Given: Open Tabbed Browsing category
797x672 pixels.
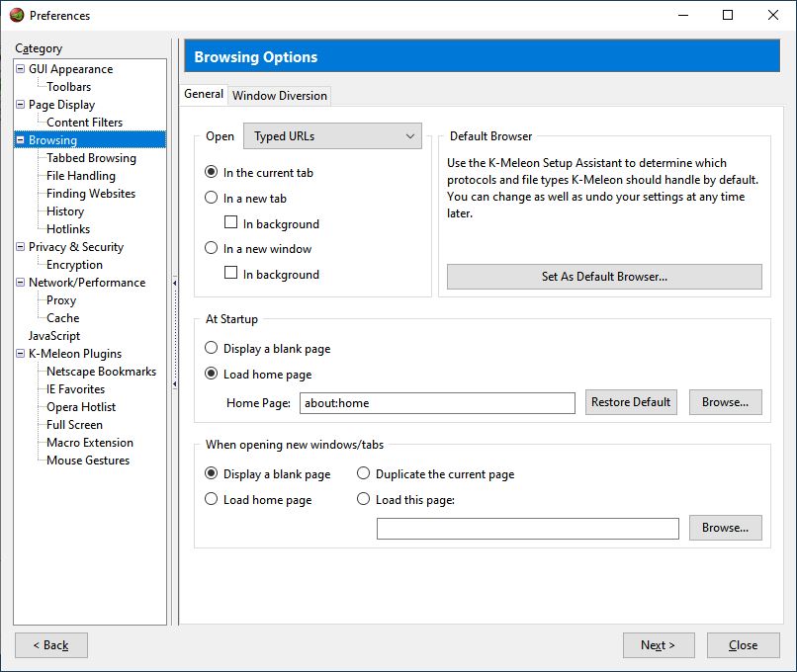Looking at the screenshot, I should click(x=92, y=158).
